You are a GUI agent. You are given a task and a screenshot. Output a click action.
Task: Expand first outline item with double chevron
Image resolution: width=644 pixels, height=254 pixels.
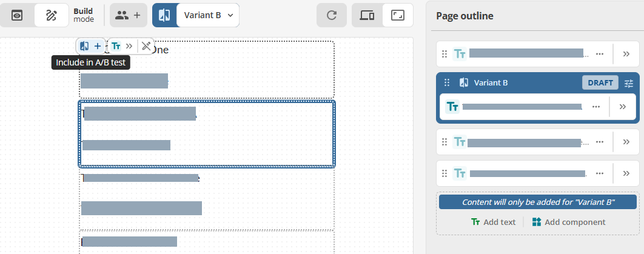click(x=626, y=54)
